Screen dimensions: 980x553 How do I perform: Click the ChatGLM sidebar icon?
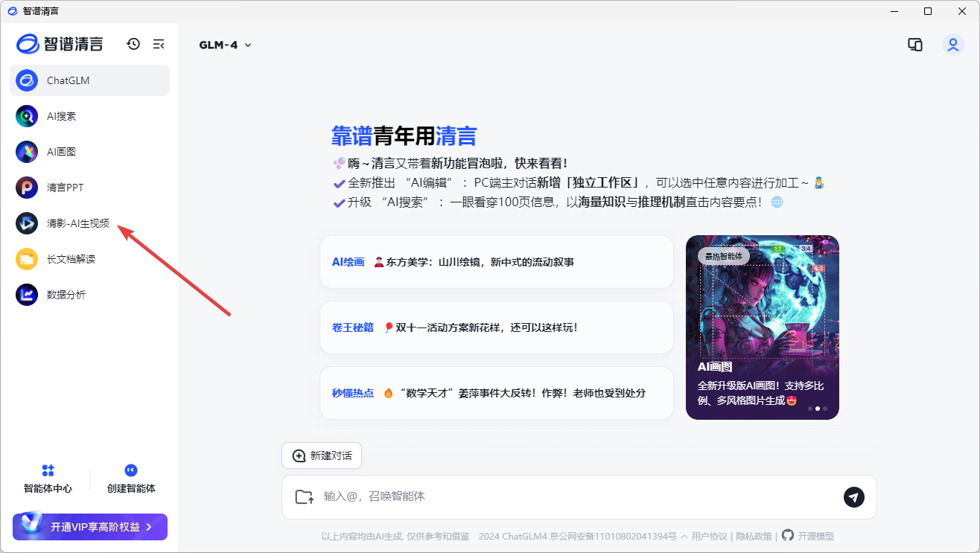tap(27, 80)
